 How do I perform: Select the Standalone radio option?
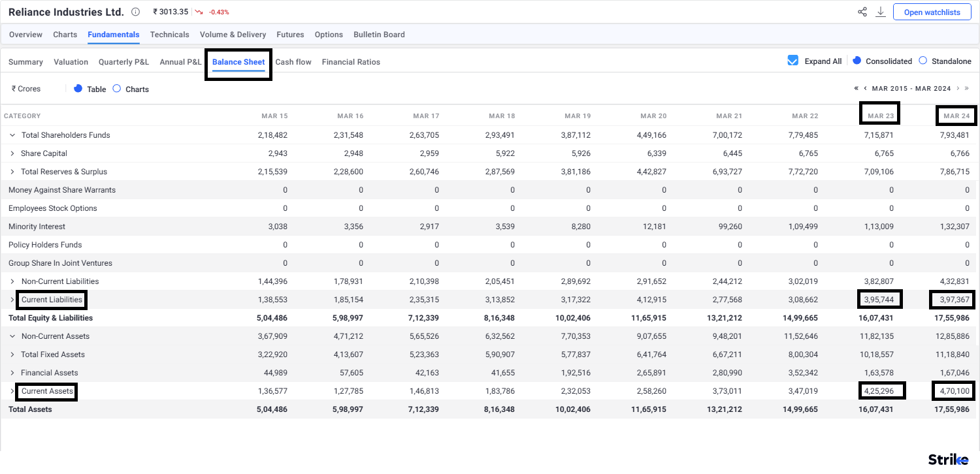[923, 61]
